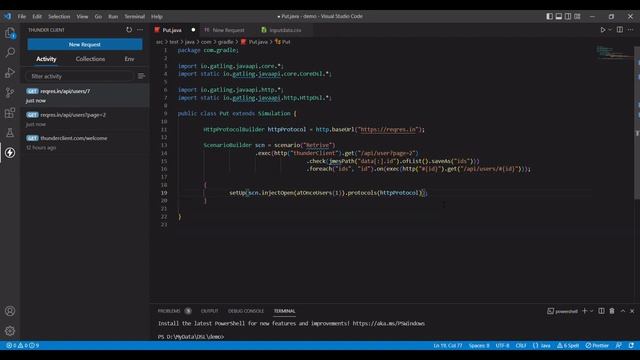Split the terminal panel
Screen dimensions: 640x360
click(601, 311)
